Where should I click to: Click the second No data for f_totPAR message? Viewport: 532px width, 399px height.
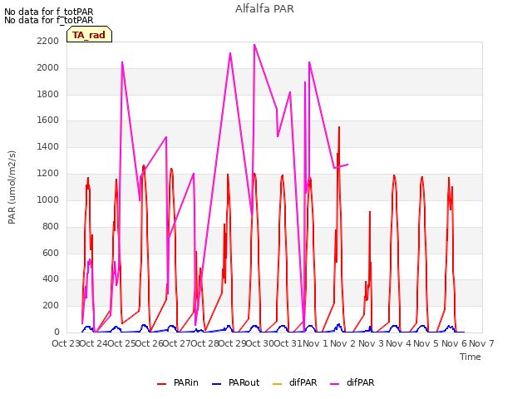pyautogui.click(x=48, y=20)
